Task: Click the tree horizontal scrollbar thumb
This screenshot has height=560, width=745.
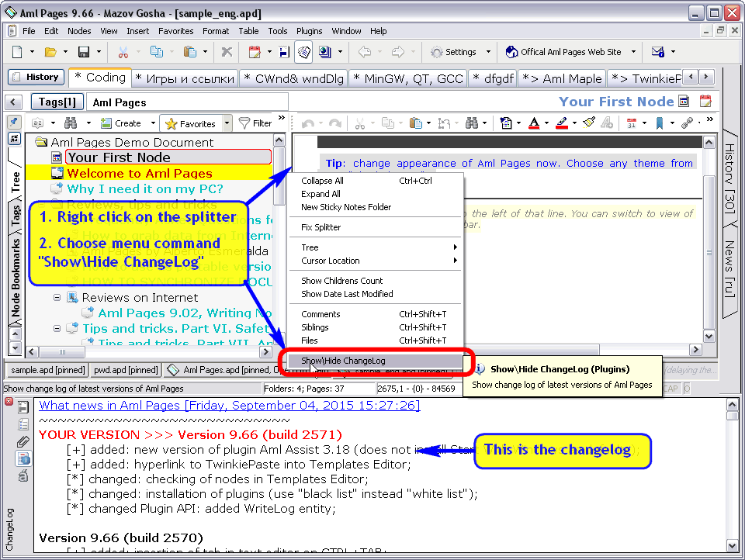Action: 62,352
